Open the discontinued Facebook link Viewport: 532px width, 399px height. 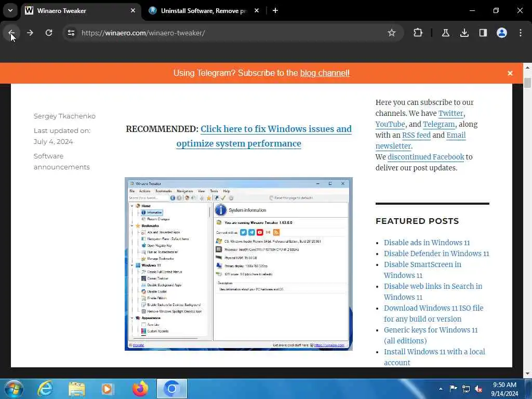(x=426, y=157)
